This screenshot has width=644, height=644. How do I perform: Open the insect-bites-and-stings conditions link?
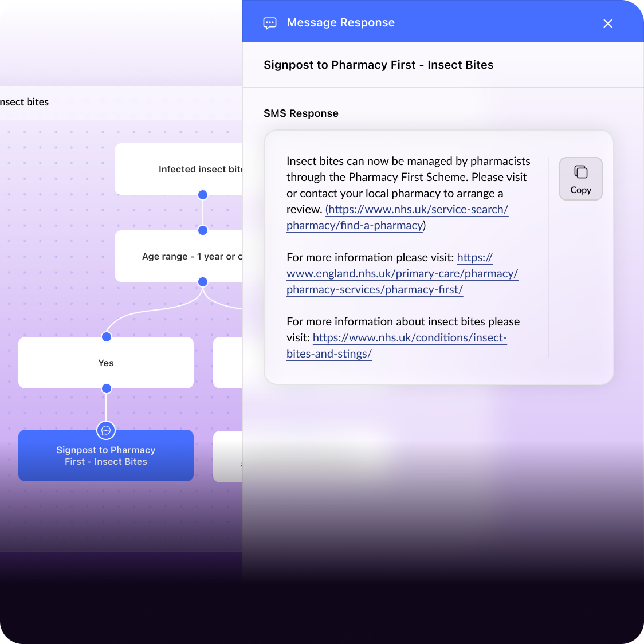tap(410, 338)
